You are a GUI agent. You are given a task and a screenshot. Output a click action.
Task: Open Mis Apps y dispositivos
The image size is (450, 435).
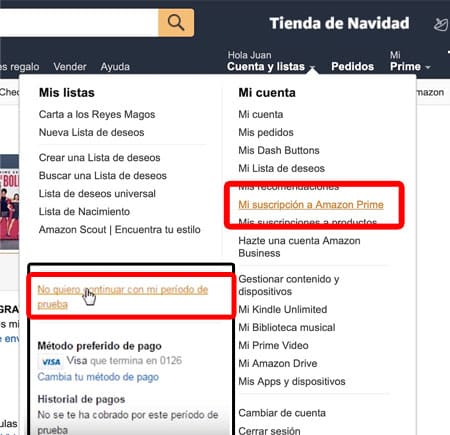coord(292,381)
